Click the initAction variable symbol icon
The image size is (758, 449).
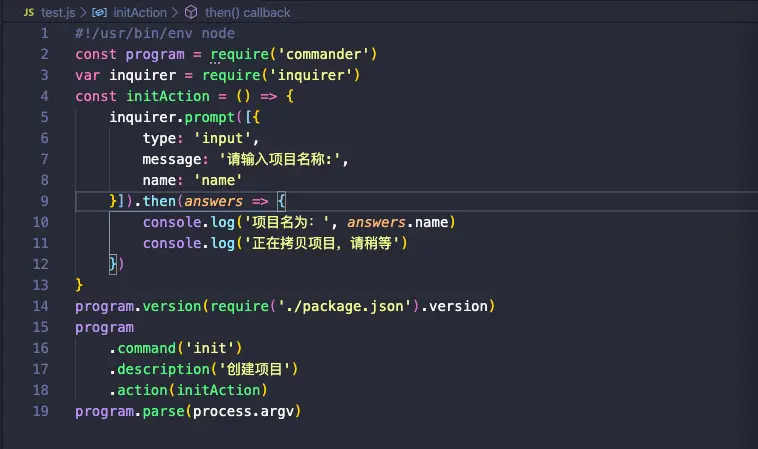[99, 12]
